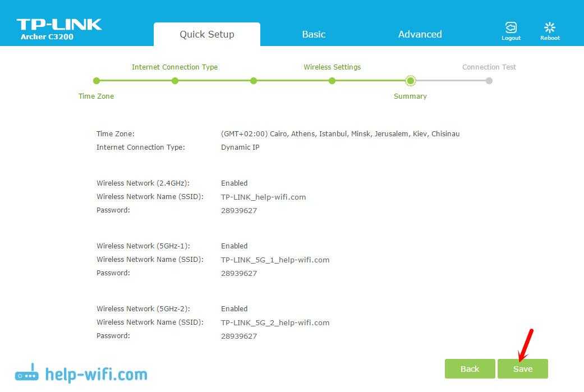Click the TP-LINK_5G_1_help-wifi.com network name
584x392 pixels.
pyautogui.click(x=275, y=260)
